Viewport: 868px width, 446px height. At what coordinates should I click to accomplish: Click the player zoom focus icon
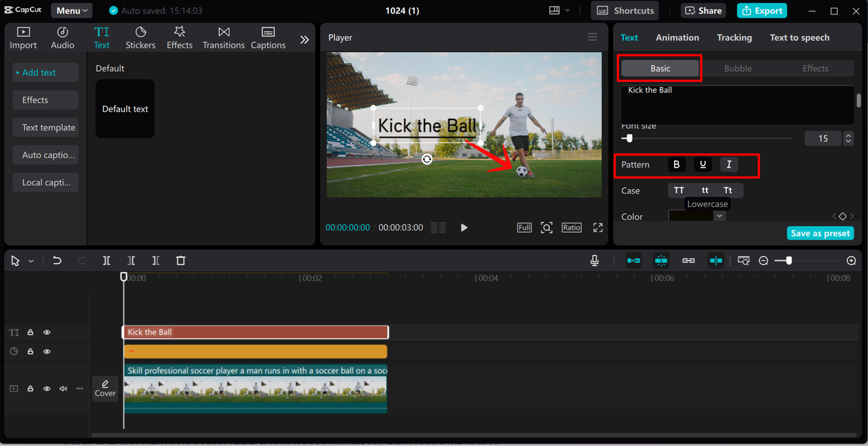[547, 227]
